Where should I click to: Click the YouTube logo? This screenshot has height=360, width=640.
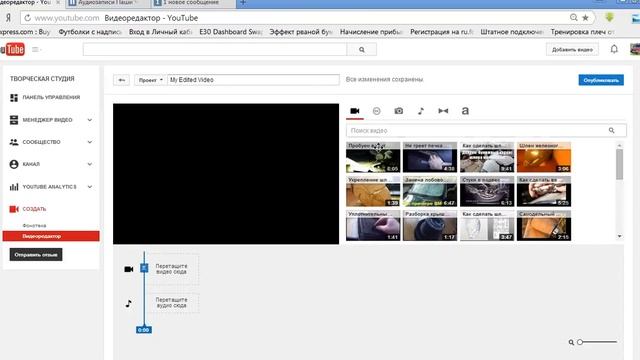pos(13,49)
